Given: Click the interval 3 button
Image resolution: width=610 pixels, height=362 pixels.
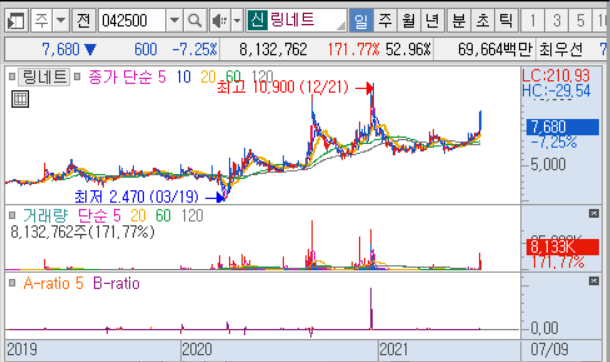Looking at the screenshot, I should tap(557, 21).
